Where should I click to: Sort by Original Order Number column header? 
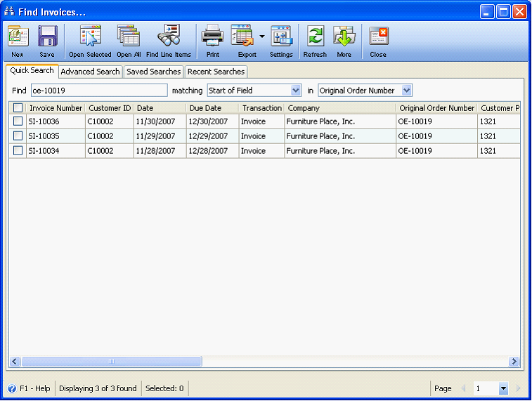click(x=436, y=107)
